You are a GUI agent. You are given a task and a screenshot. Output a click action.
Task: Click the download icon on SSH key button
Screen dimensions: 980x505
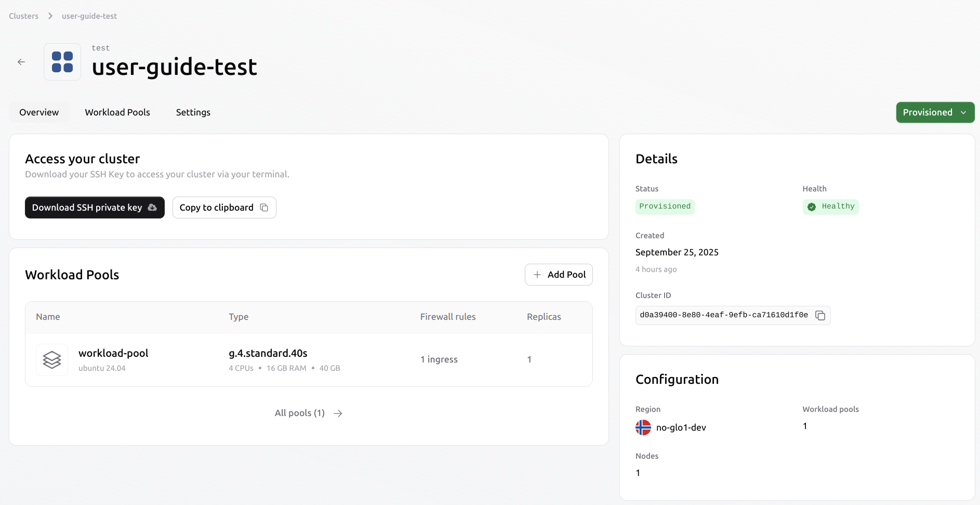point(152,208)
